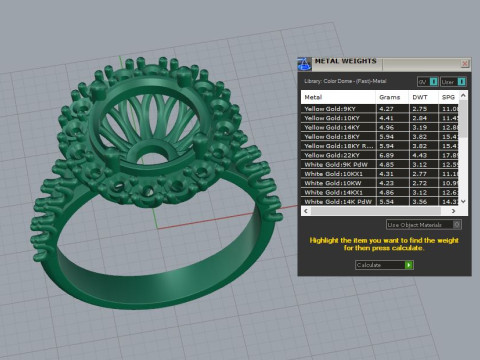Viewport: 480px width, 360px height.
Task: Click the Metal Weights scale icon
Action: (x=304, y=64)
